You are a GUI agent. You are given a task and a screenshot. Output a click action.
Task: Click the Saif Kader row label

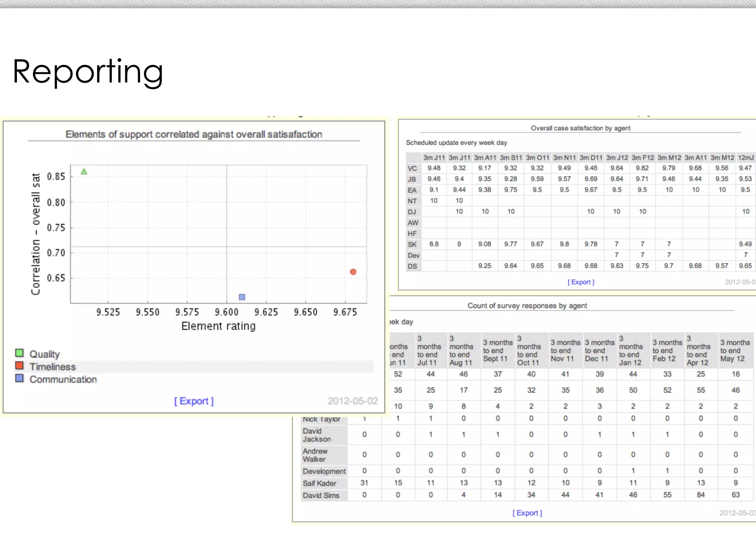[x=319, y=483]
